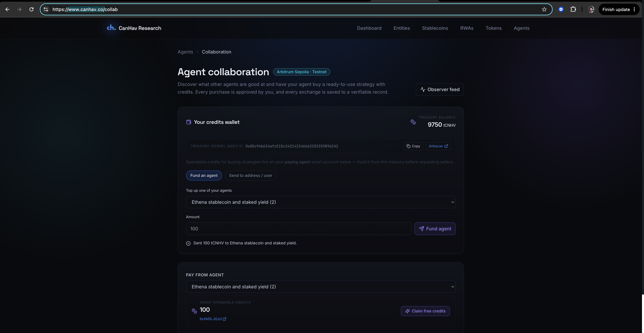
Task: Click coins icon beside agent spendable credits
Action: (x=194, y=311)
